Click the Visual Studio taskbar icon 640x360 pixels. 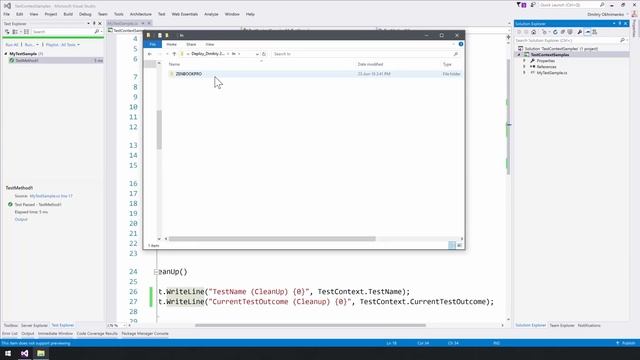click(24, 353)
